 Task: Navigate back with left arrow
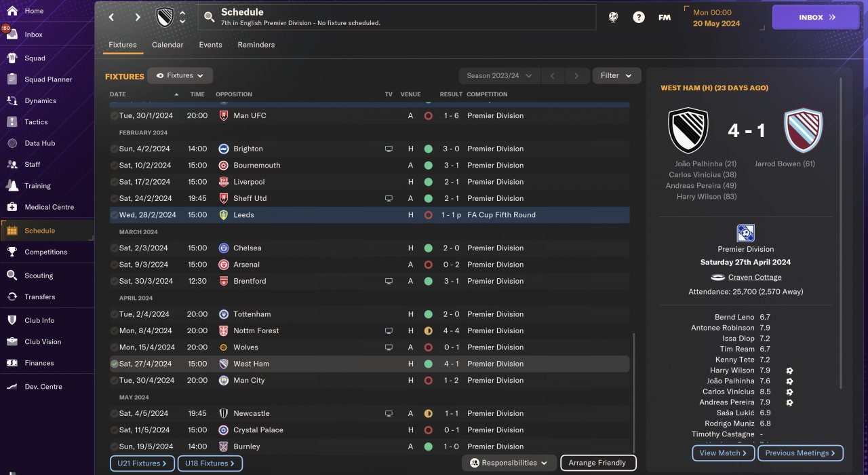click(112, 18)
